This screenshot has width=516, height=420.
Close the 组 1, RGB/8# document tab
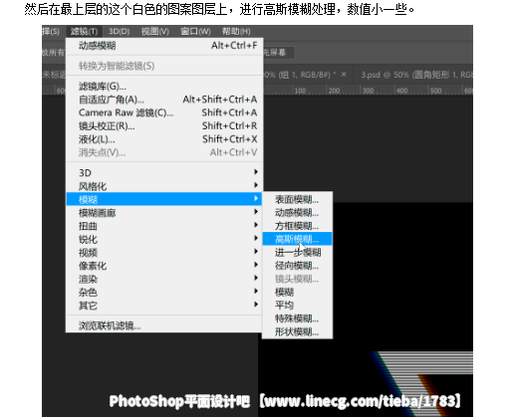click(x=344, y=75)
